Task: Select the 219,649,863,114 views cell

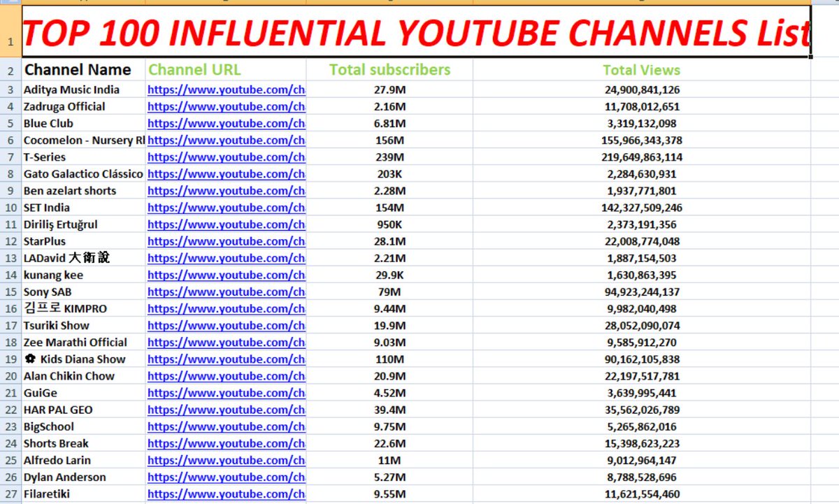Action: [x=642, y=157]
